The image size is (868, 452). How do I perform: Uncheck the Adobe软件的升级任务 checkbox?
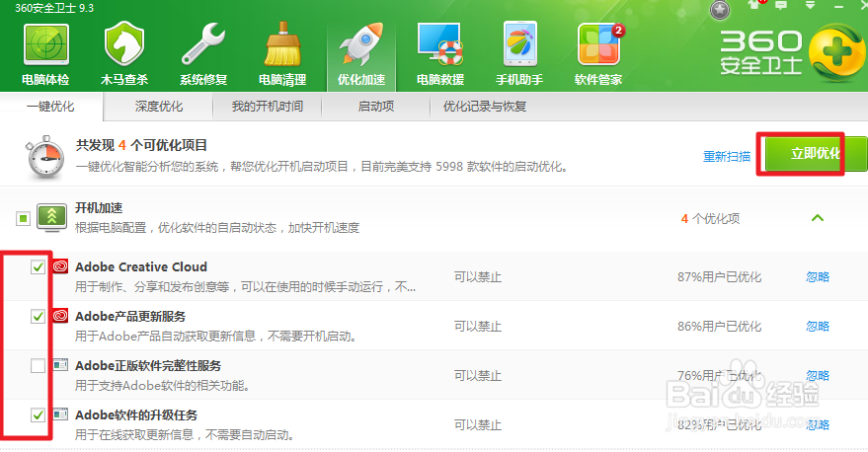38,414
